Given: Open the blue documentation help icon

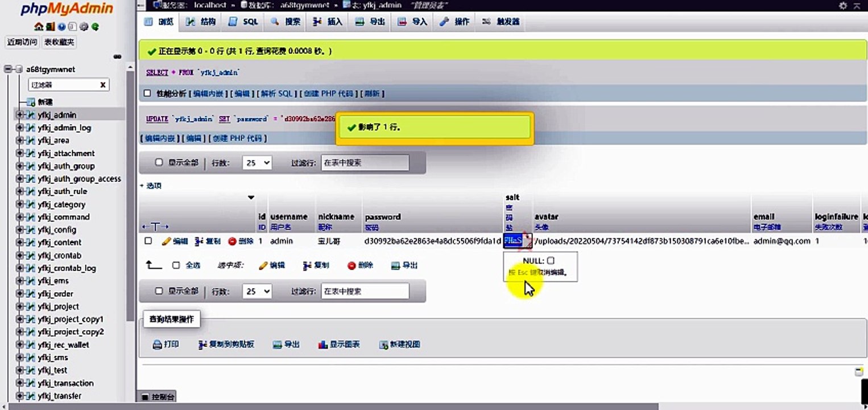Looking at the screenshot, I should (61, 27).
